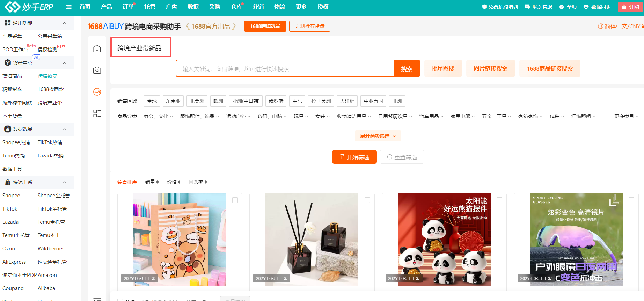Click the orange 搜索 button
The width and height of the screenshot is (644, 301).
coord(407,69)
